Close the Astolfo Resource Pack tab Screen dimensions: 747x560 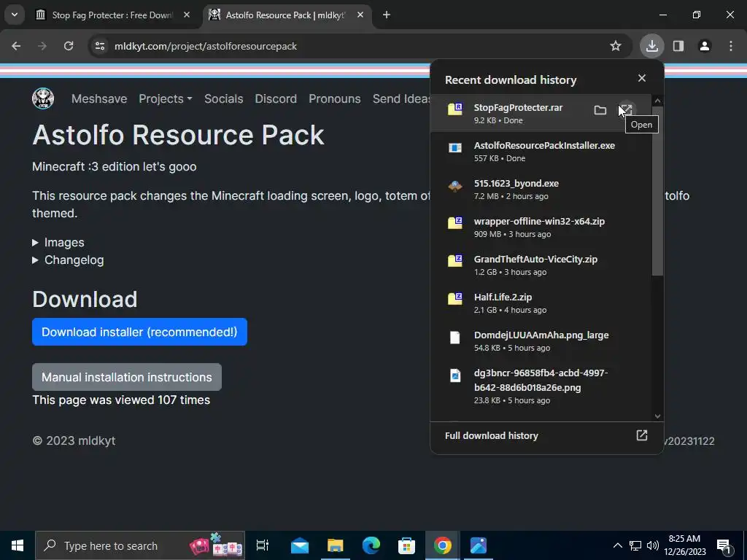(360, 15)
